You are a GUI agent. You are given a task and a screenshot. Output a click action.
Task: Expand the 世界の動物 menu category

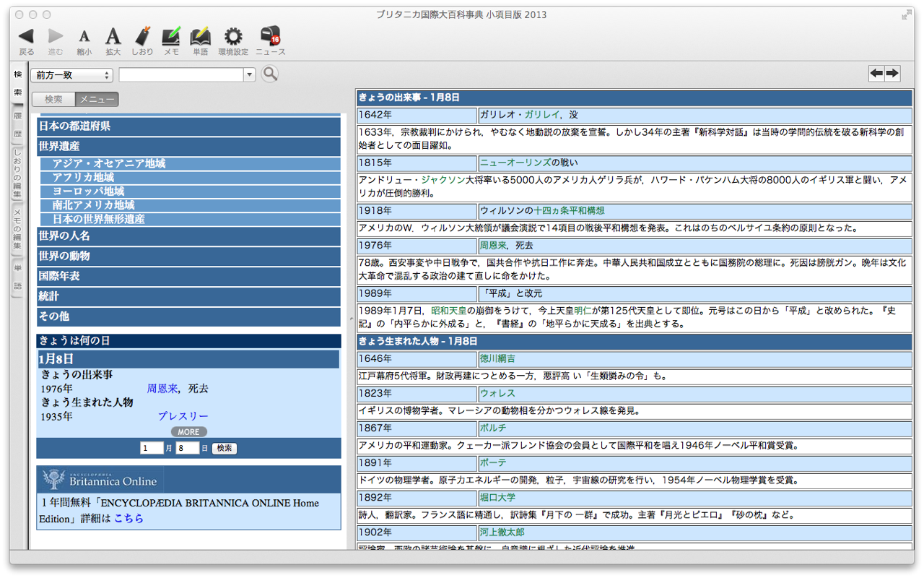pos(188,256)
